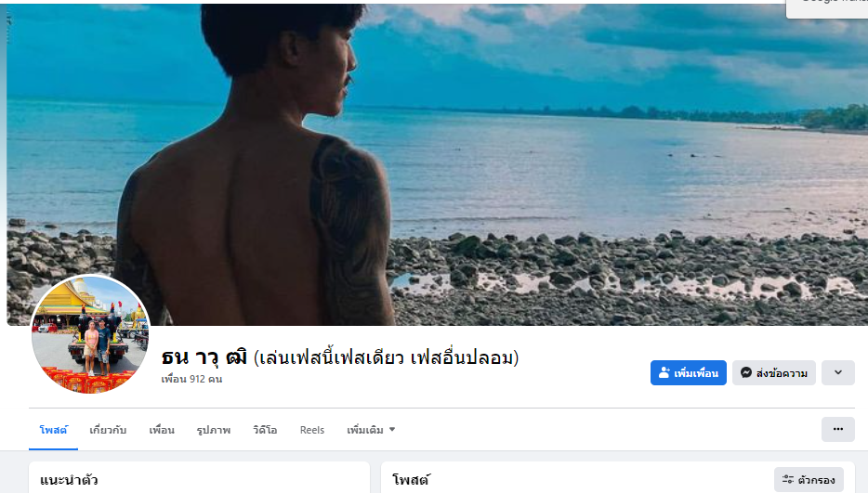Expand the เพิ่มเติม tab dropdown arrow

[x=392, y=429]
